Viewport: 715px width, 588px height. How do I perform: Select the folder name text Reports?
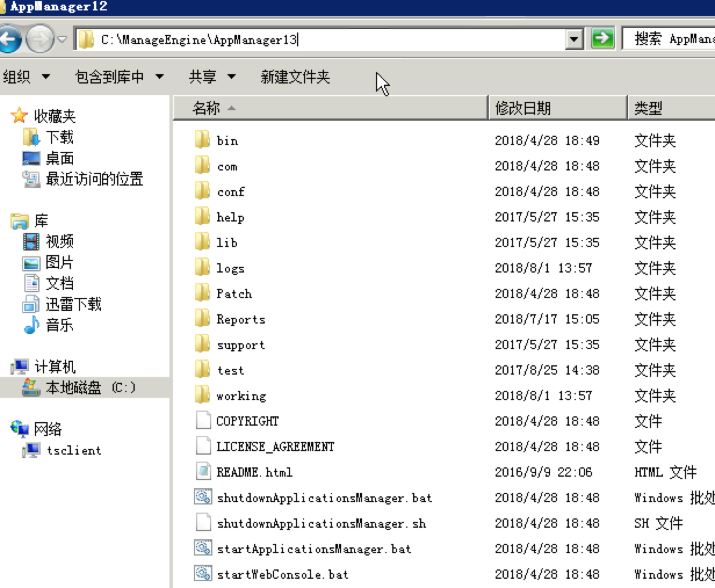241,320
